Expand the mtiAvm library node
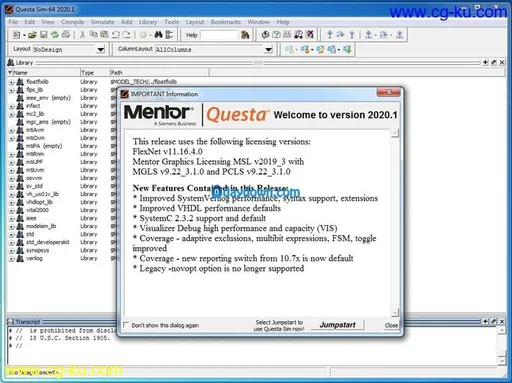Image resolution: width=512 pixels, height=383 pixels. [x=11, y=130]
